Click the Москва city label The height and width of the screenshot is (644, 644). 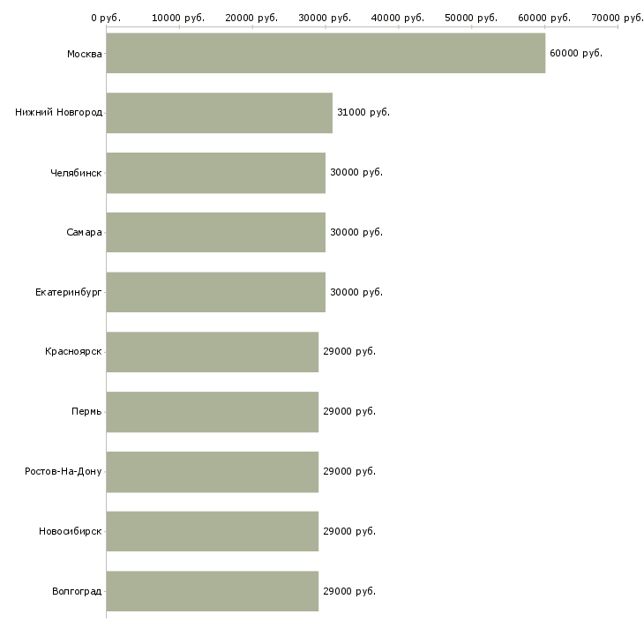(x=84, y=55)
